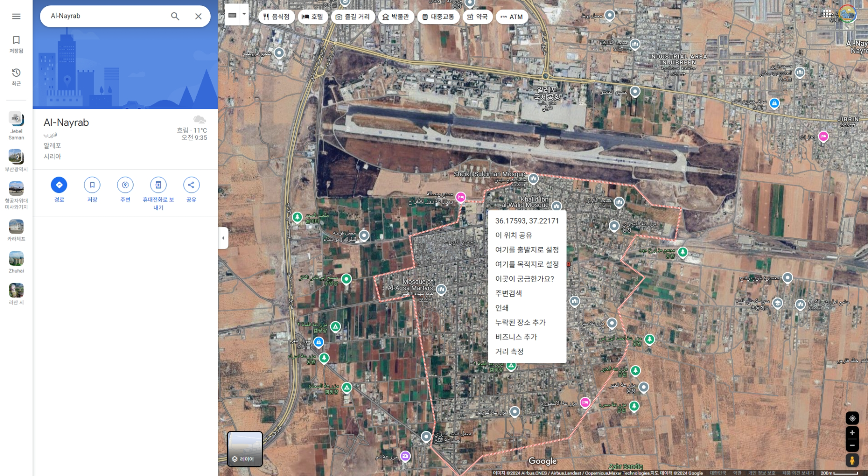The height and width of the screenshot is (476, 868).
Task: Collapse the side panel arrow
Action: (223, 238)
